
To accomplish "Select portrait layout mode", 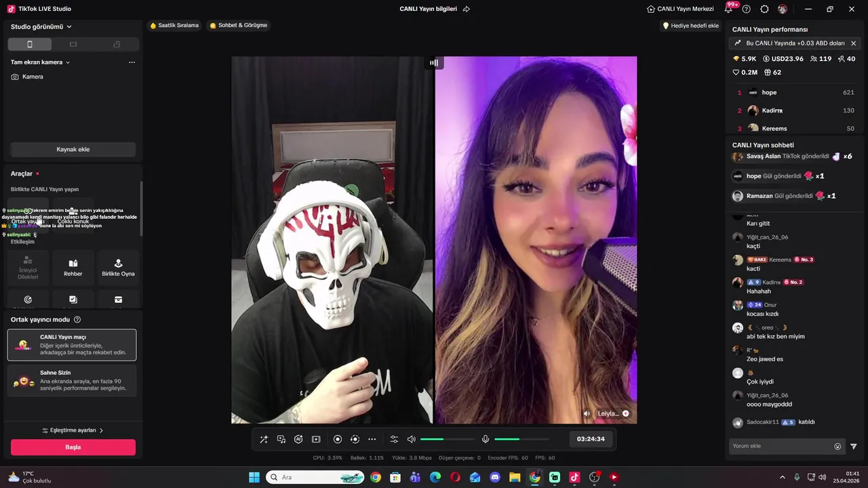I will coord(29,44).
